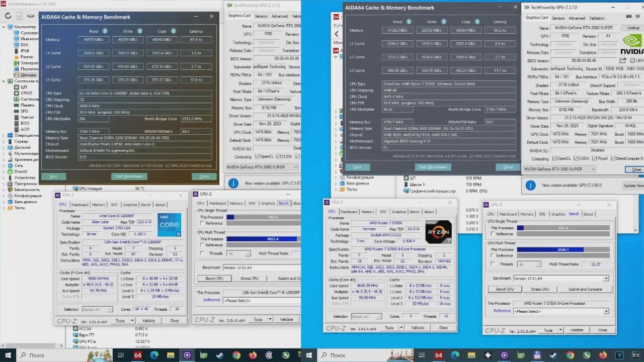
Task: Enable Threads checkbox in i5-12600KF CPU-Z bench
Action: (202, 253)
